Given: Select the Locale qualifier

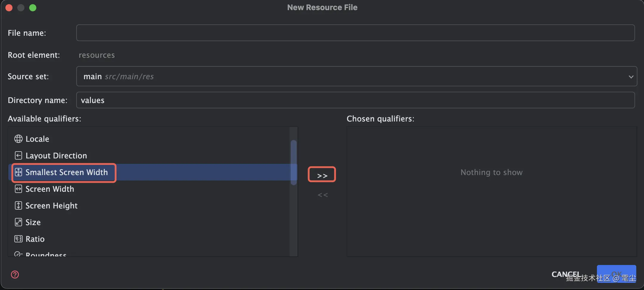Looking at the screenshot, I should (37, 139).
